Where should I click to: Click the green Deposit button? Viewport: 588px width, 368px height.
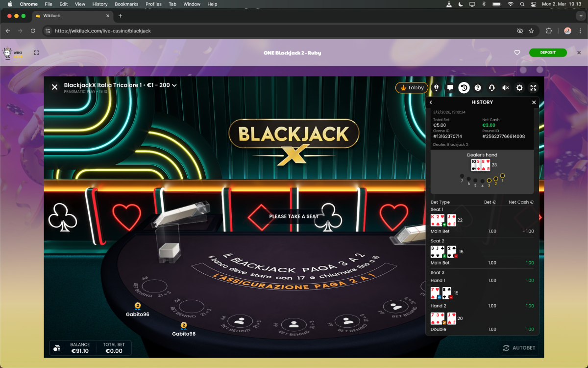pos(547,53)
